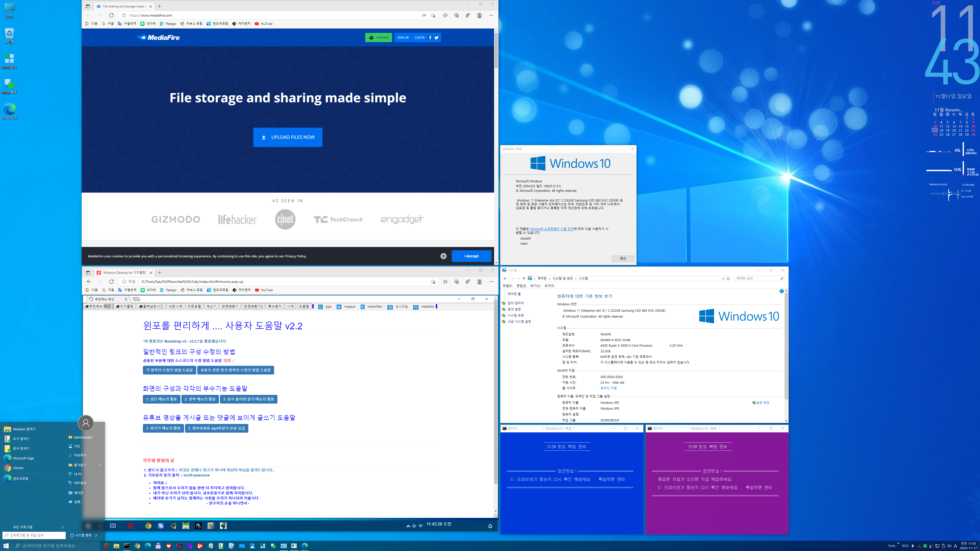Open the giga bookmark in the favorites page
This screenshot has width=980, height=551.
click(x=325, y=306)
